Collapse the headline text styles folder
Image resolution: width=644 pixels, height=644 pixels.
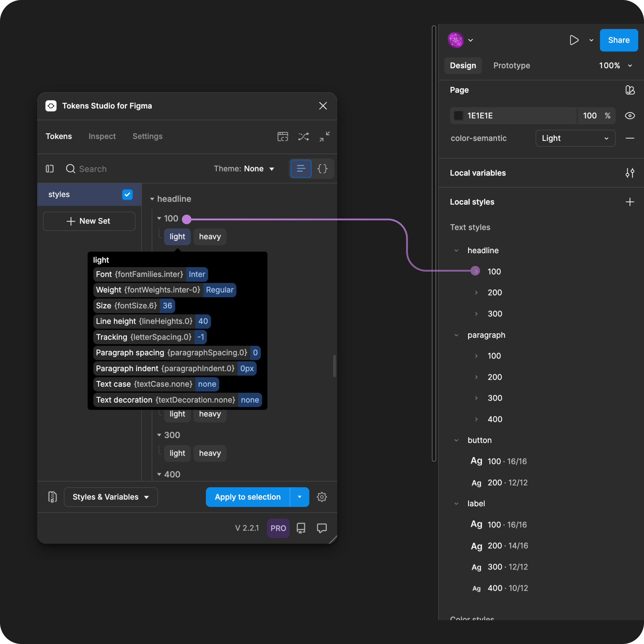(456, 250)
